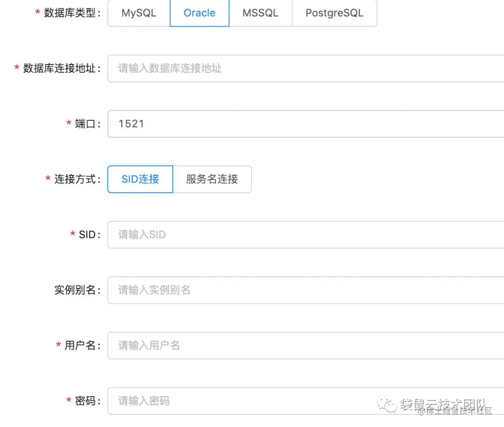The width and height of the screenshot is (504, 427).
Task: Select MySQL database type
Action: 139,13
